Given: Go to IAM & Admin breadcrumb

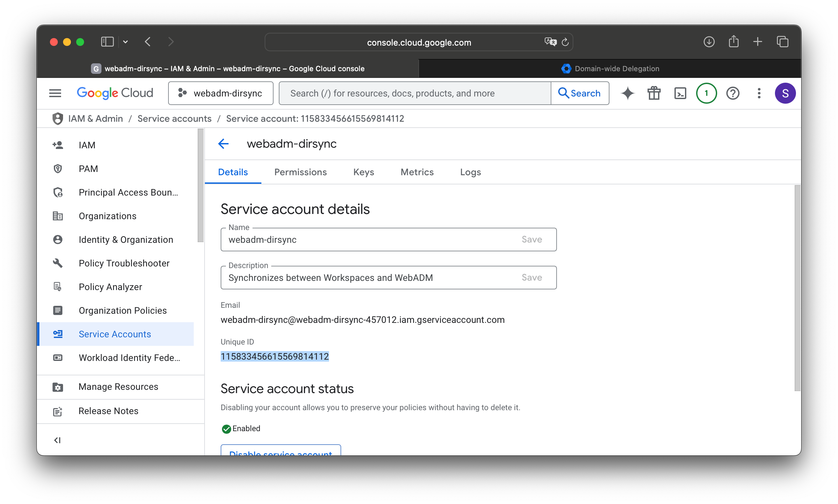Looking at the screenshot, I should (x=96, y=118).
